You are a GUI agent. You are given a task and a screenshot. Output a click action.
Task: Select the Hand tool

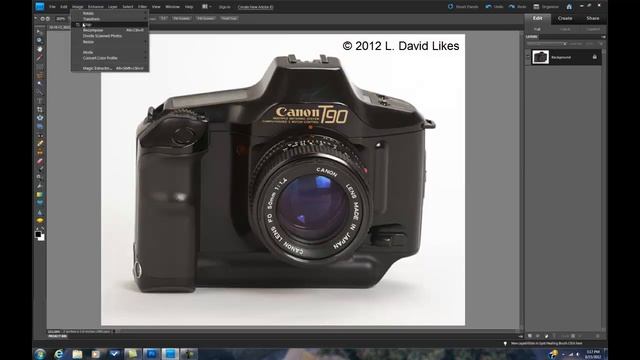(x=40, y=49)
